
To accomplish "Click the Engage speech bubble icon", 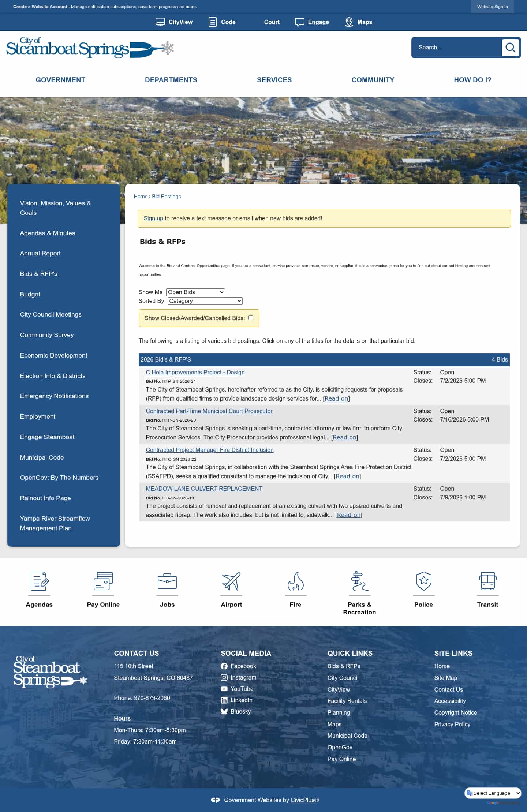I will tap(299, 22).
